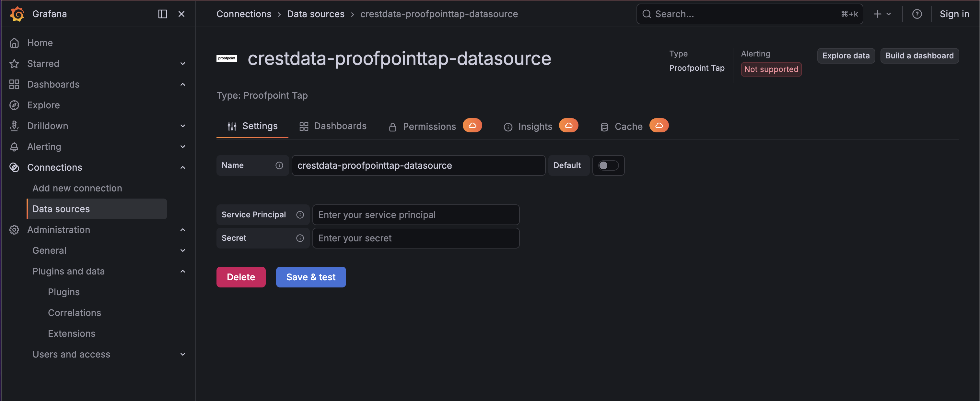Click the Alerting bell icon
The image size is (980, 401).
[x=15, y=146]
